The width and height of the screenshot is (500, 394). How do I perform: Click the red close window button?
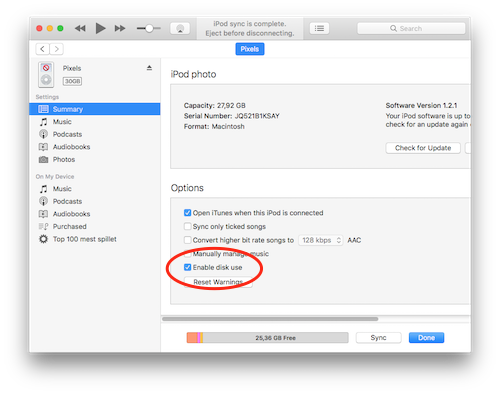tap(39, 28)
